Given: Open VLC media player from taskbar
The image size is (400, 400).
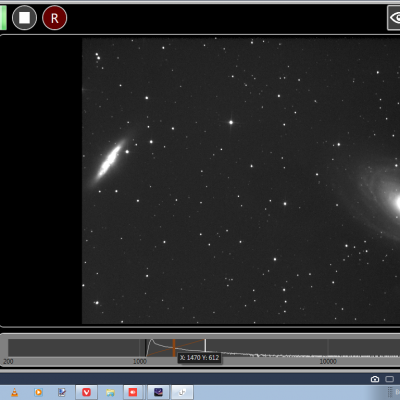Looking at the screenshot, I should pyautogui.click(x=14, y=392).
